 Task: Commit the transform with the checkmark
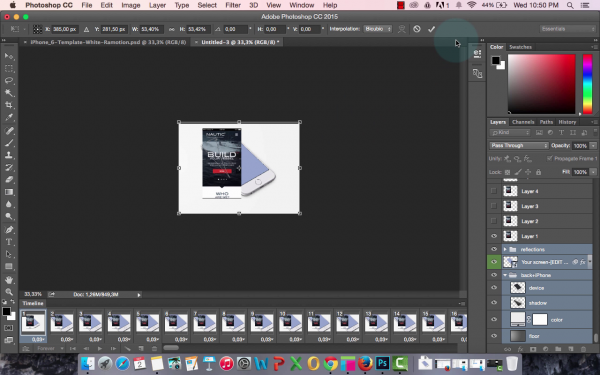[x=431, y=29]
